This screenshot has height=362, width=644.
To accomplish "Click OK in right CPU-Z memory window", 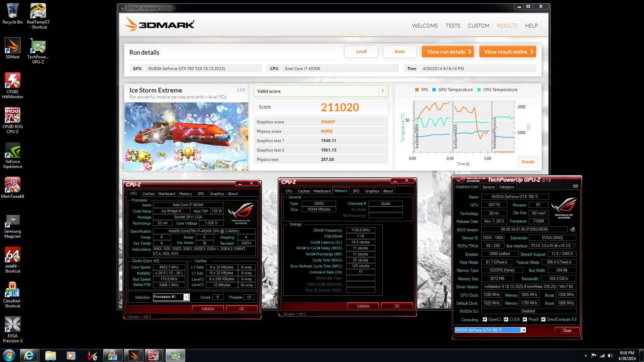I will point(397,306).
